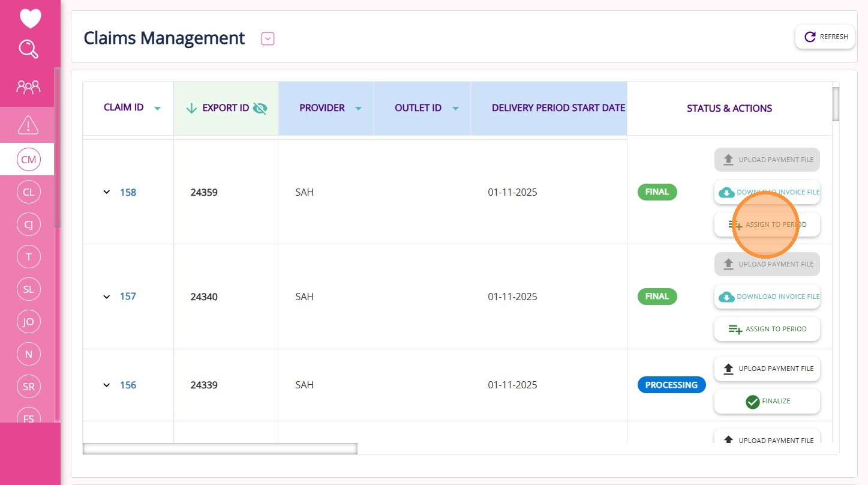The height and width of the screenshot is (485, 868).
Task: Open the search magnifier icon
Action: [x=29, y=49]
